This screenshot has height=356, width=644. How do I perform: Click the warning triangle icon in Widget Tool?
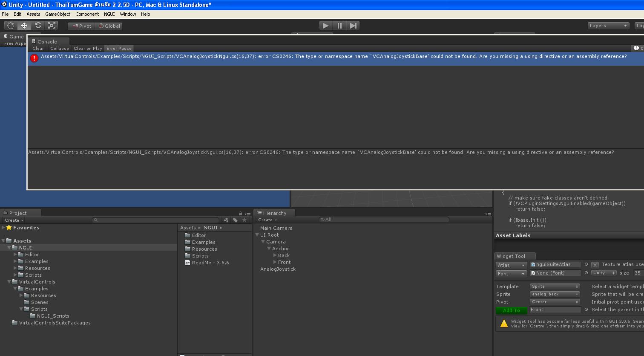click(504, 324)
